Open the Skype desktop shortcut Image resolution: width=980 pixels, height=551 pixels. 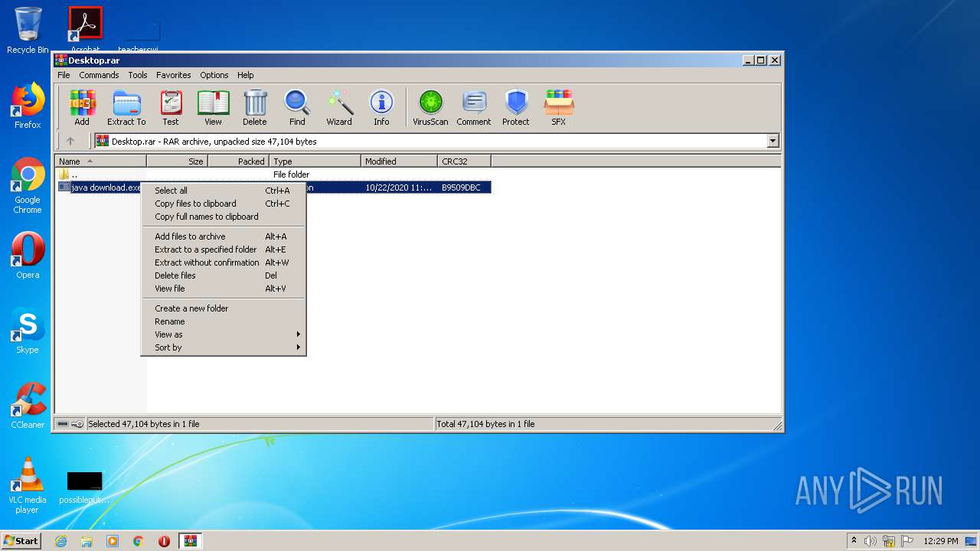(28, 331)
